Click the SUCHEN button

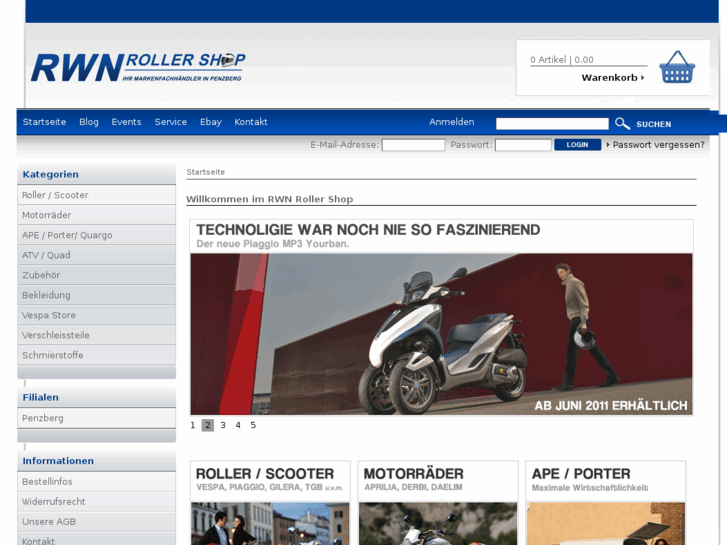click(x=654, y=124)
